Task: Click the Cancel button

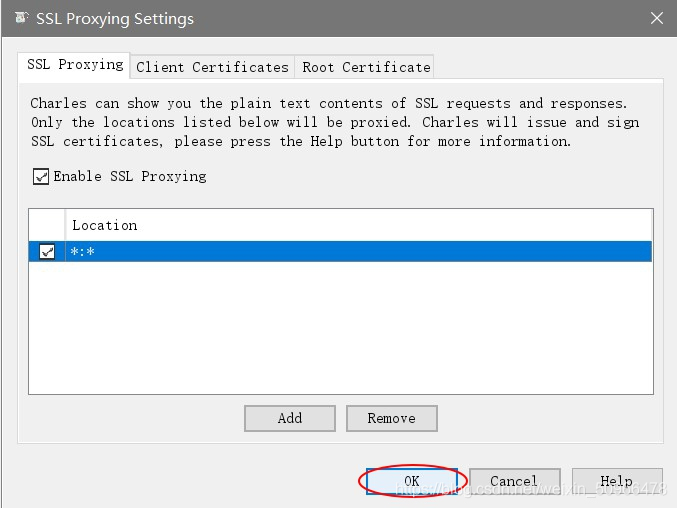Action: coord(515,481)
